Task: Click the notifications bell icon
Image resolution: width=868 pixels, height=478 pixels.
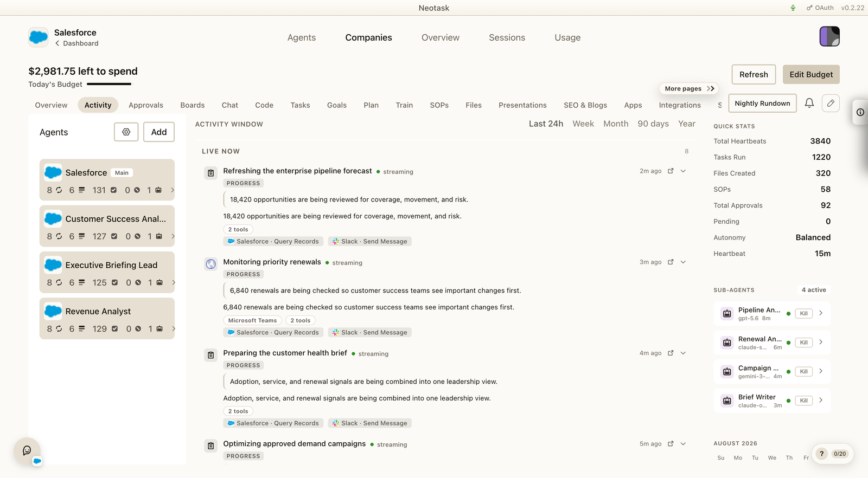Action: (809, 103)
